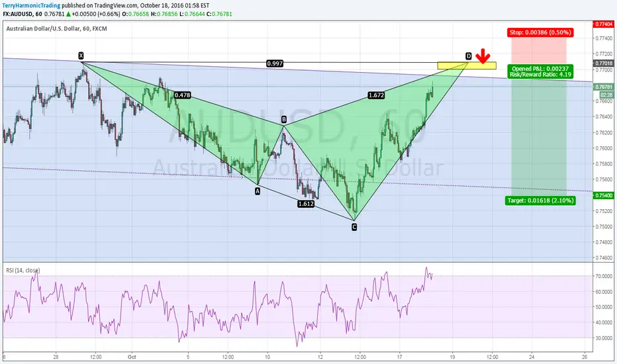This screenshot has width=617, height=364.
Task: Click the 19 date label on time axis
Action: (453, 357)
